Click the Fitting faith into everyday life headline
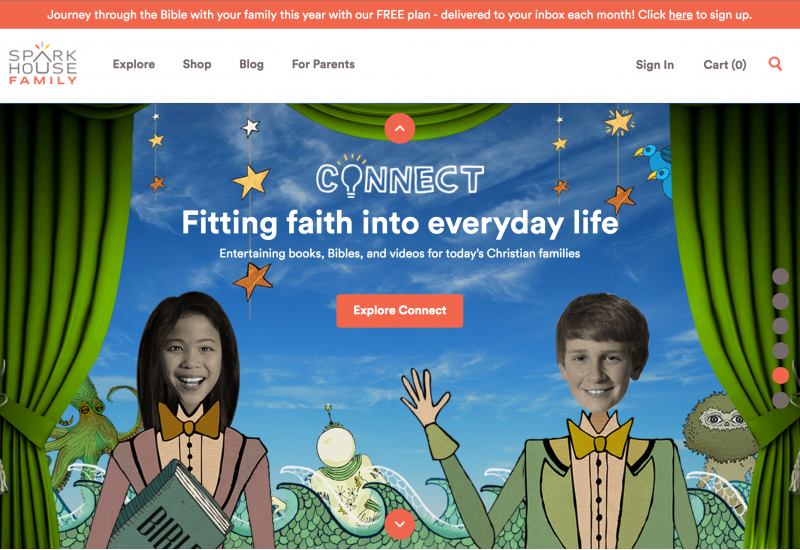This screenshot has width=800, height=550. coord(400,223)
